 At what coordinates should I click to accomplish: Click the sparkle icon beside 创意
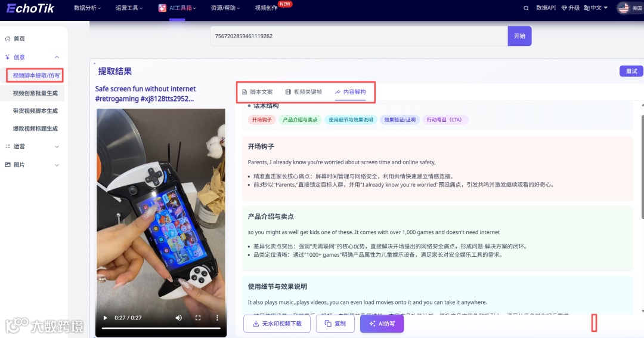(7, 57)
